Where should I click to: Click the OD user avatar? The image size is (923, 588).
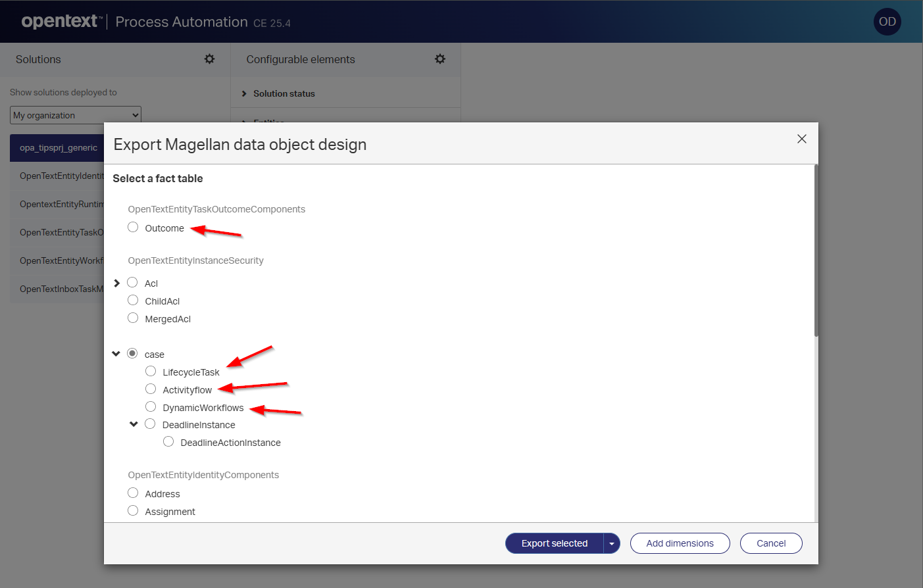pos(887,22)
